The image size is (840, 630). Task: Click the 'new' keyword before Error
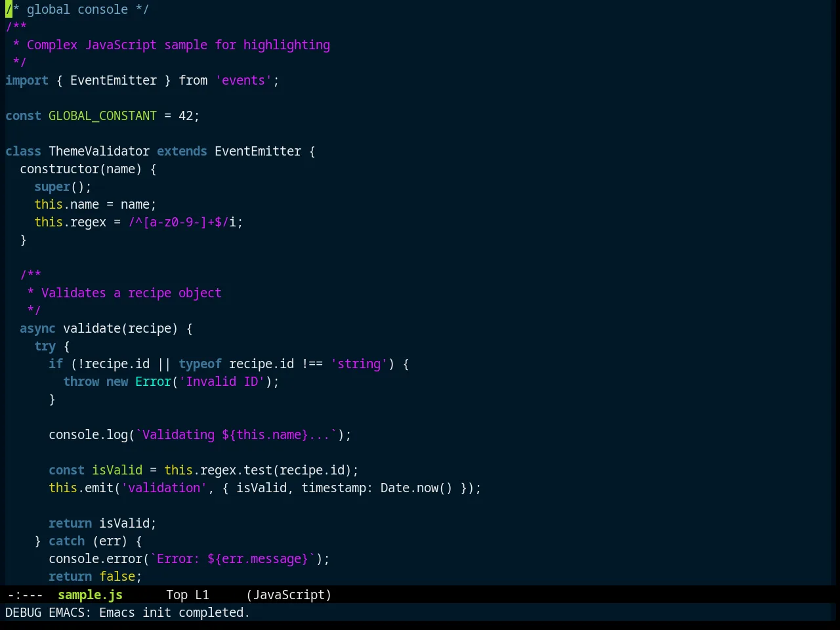[x=117, y=381]
